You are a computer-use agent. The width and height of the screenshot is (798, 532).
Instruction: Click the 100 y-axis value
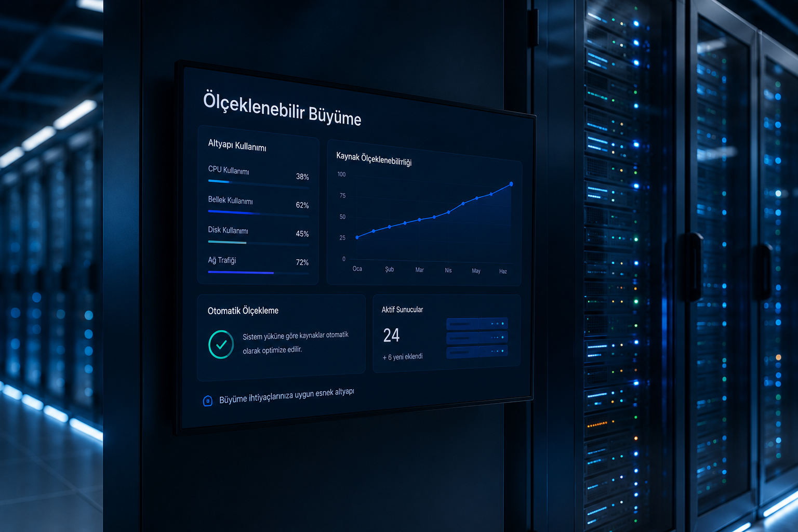pyautogui.click(x=341, y=174)
